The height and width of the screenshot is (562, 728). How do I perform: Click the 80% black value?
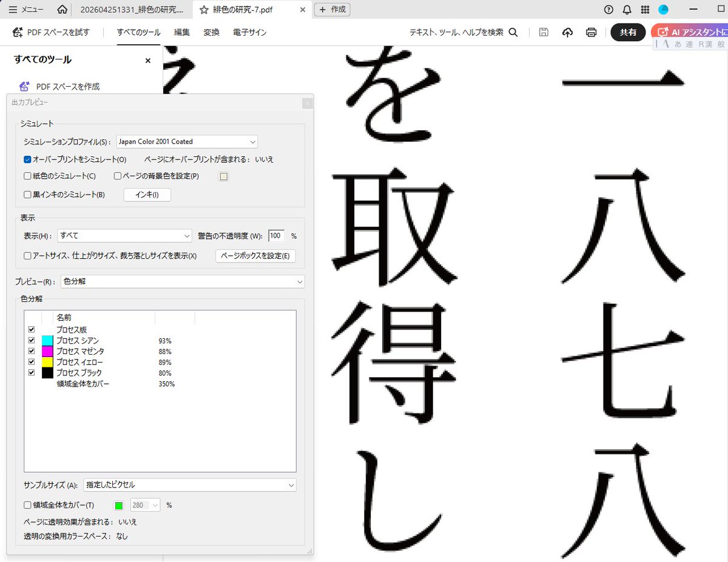pyautogui.click(x=165, y=373)
